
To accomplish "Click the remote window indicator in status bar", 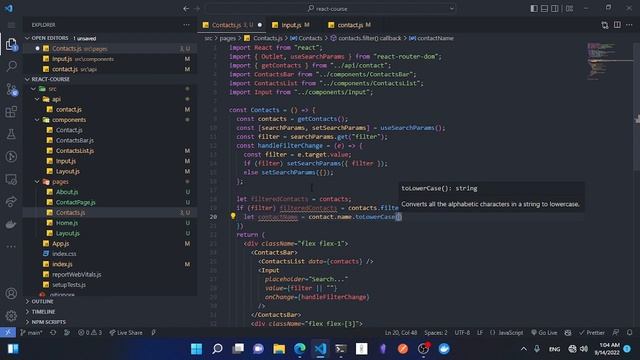I will pyautogui.click(x=8, y=333).
